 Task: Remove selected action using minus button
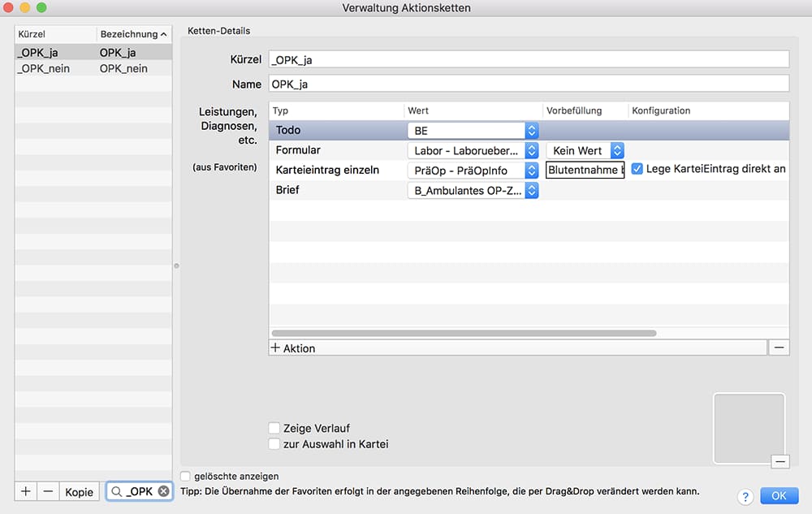coord(779,348)
